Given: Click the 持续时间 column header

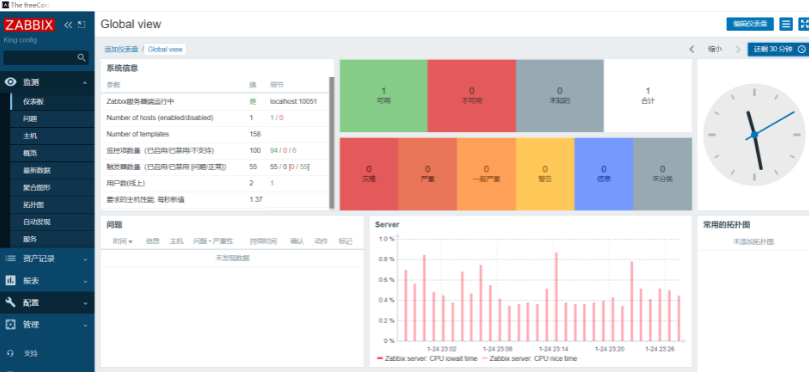Looking at the screenshot, I should click(x=263, y=241).
